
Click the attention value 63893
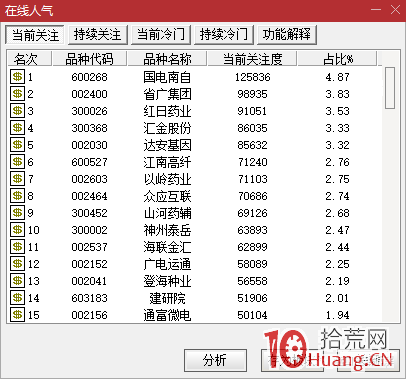(252, 230)
